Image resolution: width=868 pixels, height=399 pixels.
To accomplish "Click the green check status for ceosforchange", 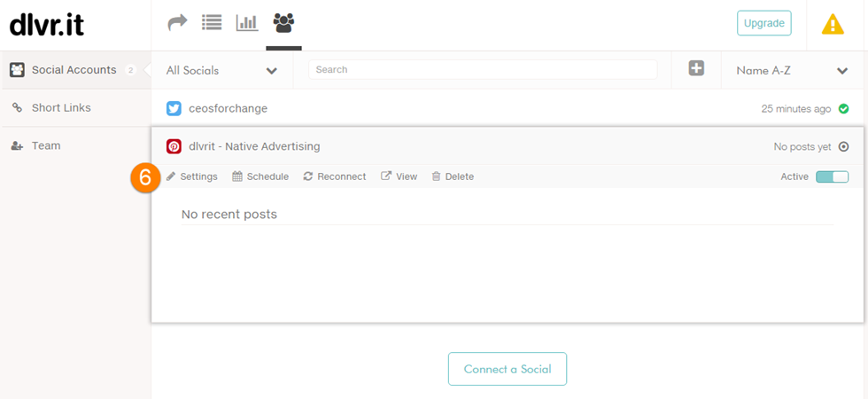I will coord(843,109).
